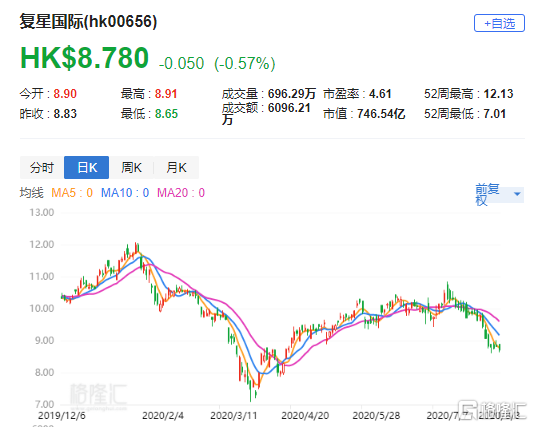The width and height of the screenshot is (533, 427).
Task: Open the 月K monthly chart tab
Action: click(x=176, y=168)
